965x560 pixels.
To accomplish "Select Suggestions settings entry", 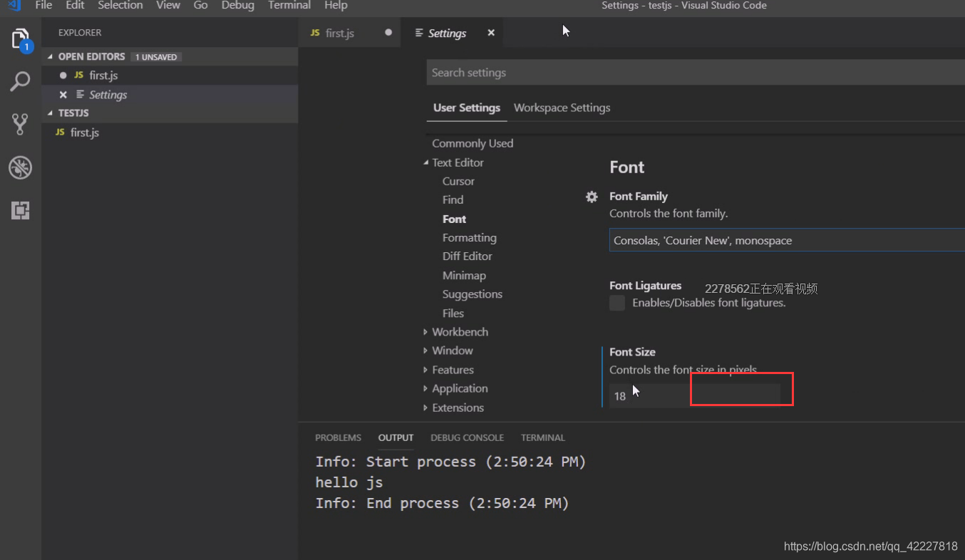I will pyautogui.click(x=472, y=294).
